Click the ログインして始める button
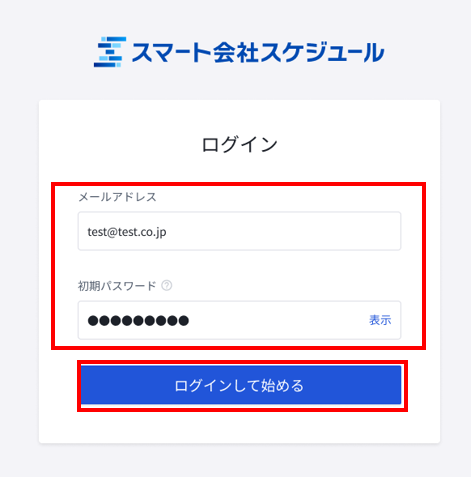Image resolution: width=471 pixels, height=477 pixels. point(241,385)
